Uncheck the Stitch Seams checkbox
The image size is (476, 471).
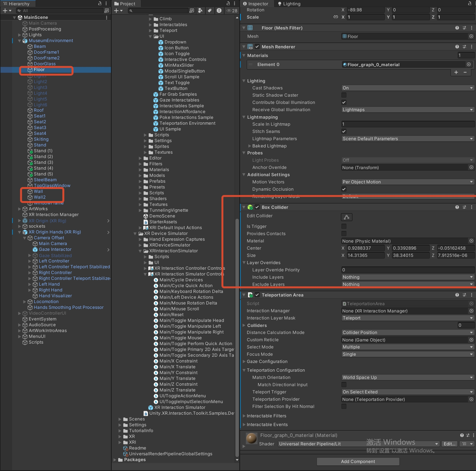(344, 131)
